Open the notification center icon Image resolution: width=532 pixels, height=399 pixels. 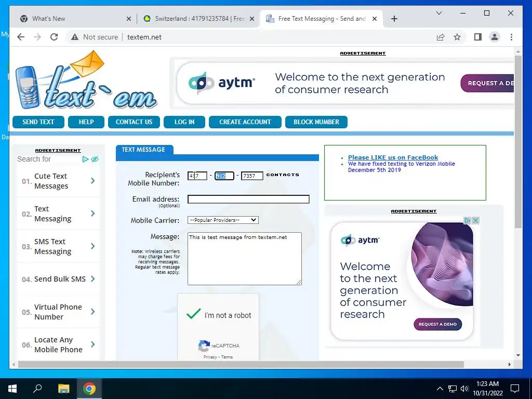pyautogui.click(x=515, y=389)
